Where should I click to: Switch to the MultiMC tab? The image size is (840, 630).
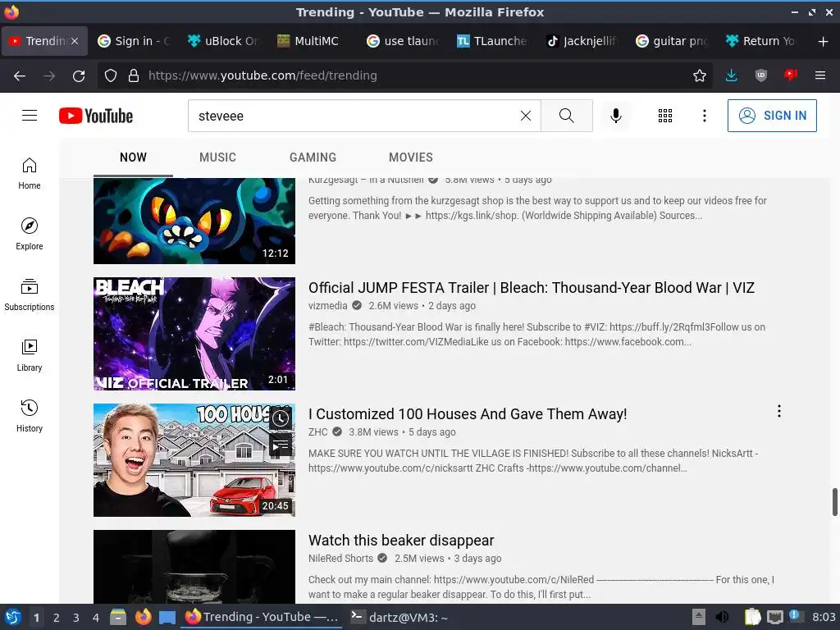[313, 41]
